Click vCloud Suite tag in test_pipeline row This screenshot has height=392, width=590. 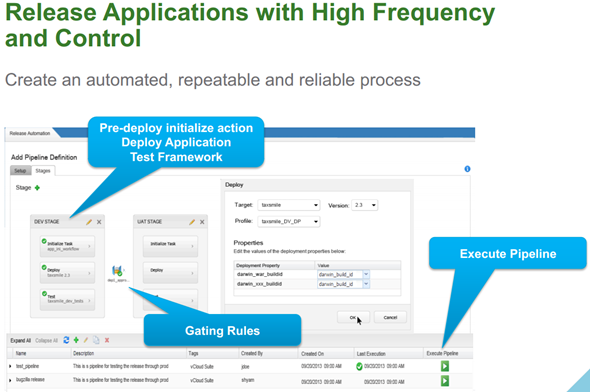tap(202, 366)
